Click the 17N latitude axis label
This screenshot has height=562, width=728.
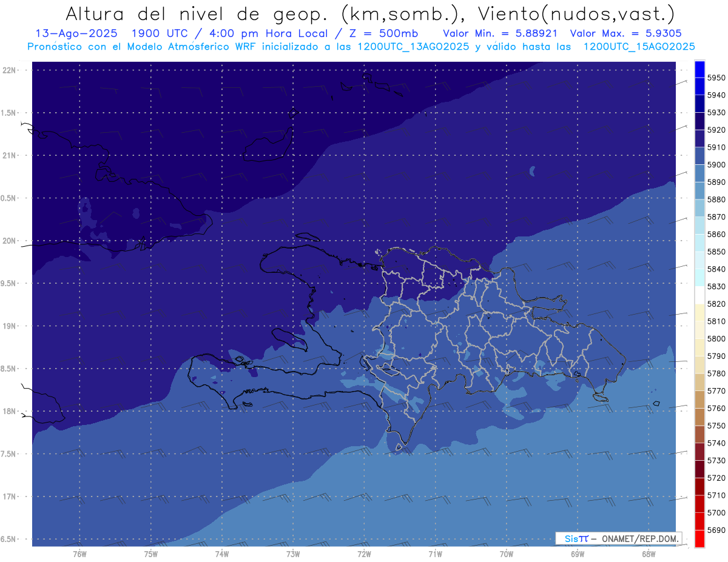[x=10, y=497]
